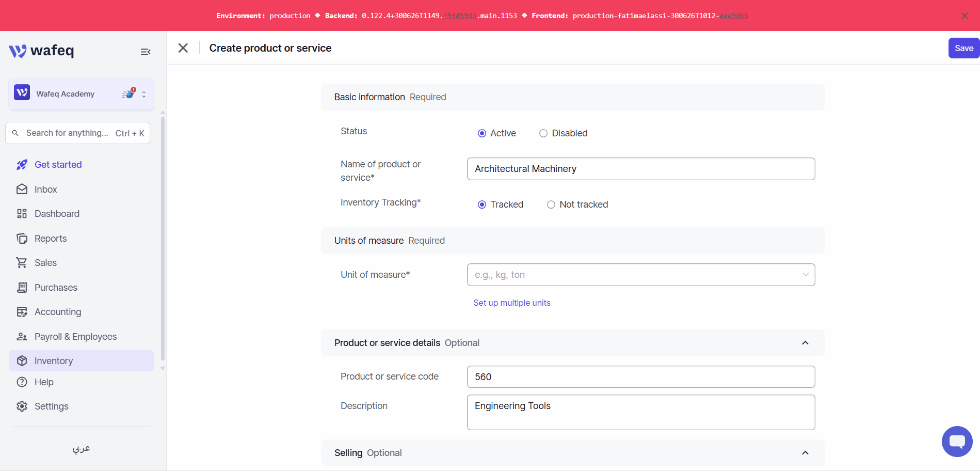Click the sidebar vertical scrollbar

(163, 238)
